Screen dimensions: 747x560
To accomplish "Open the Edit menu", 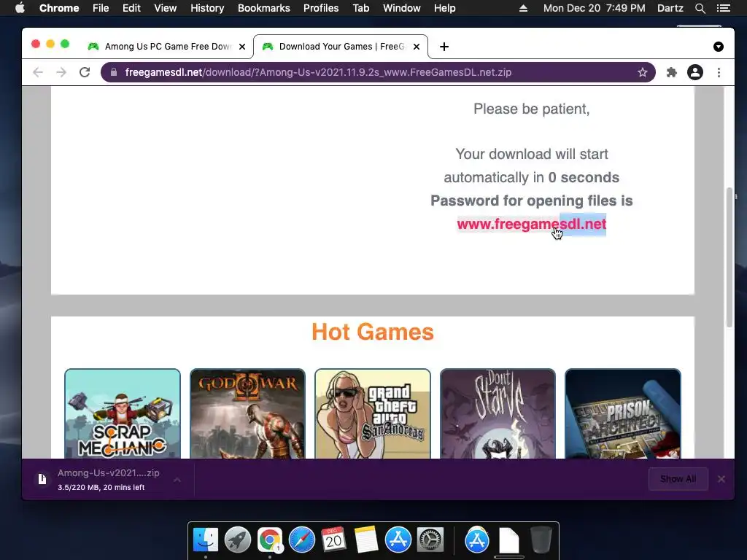I will click(131, 8).
